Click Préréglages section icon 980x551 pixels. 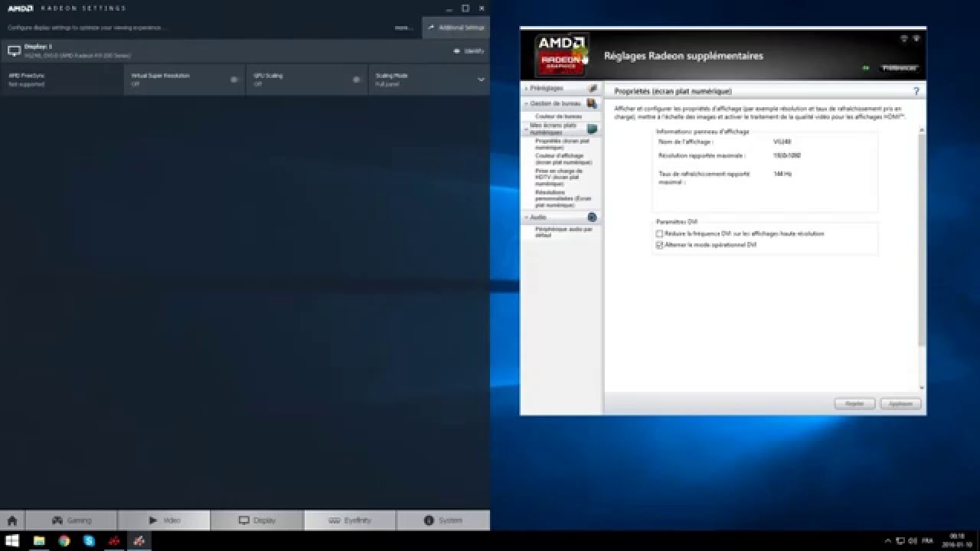(x=592, y=89)
